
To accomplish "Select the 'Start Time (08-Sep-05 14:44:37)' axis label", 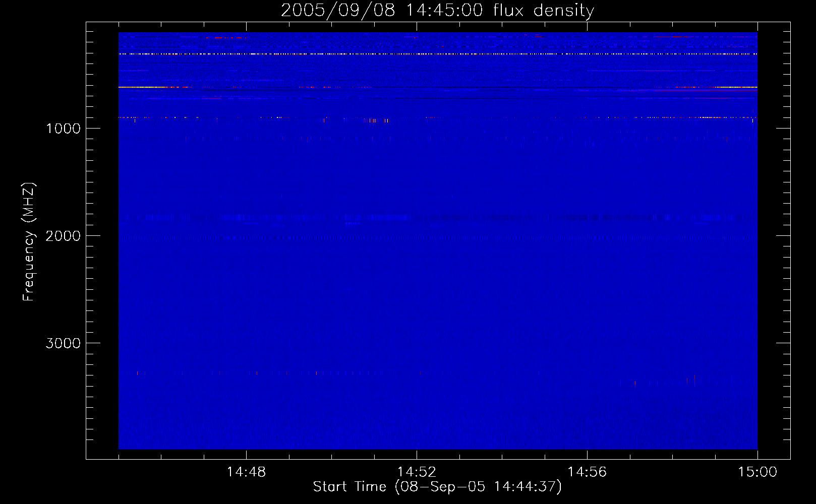I will (x=437, y=487).
